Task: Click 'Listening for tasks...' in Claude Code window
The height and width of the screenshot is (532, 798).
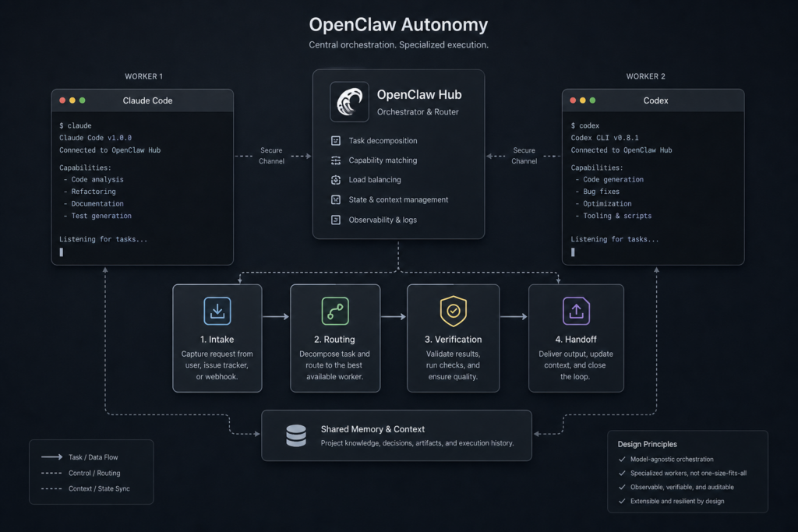Action: coord(103,239)
